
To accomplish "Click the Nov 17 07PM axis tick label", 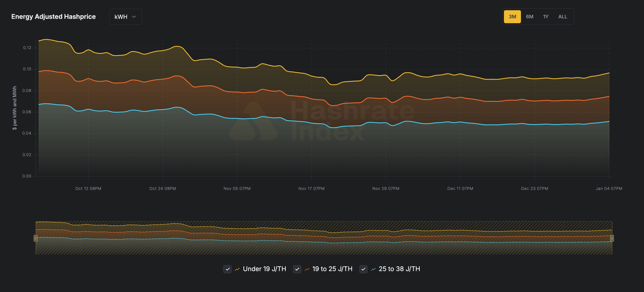I will pyautogui.click(x=311, y=189).
